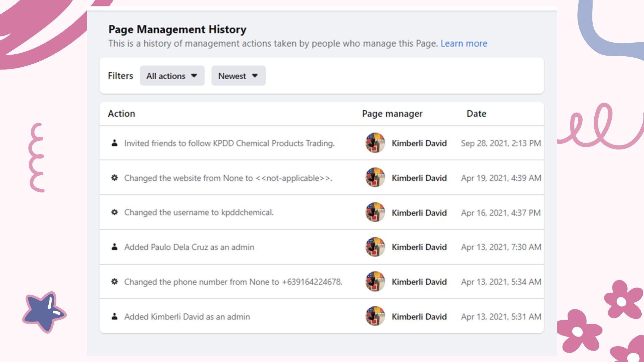Viewport: 644px width, 362px height.
Task: Click gear icon beside username change row
Action: point(114,212)
